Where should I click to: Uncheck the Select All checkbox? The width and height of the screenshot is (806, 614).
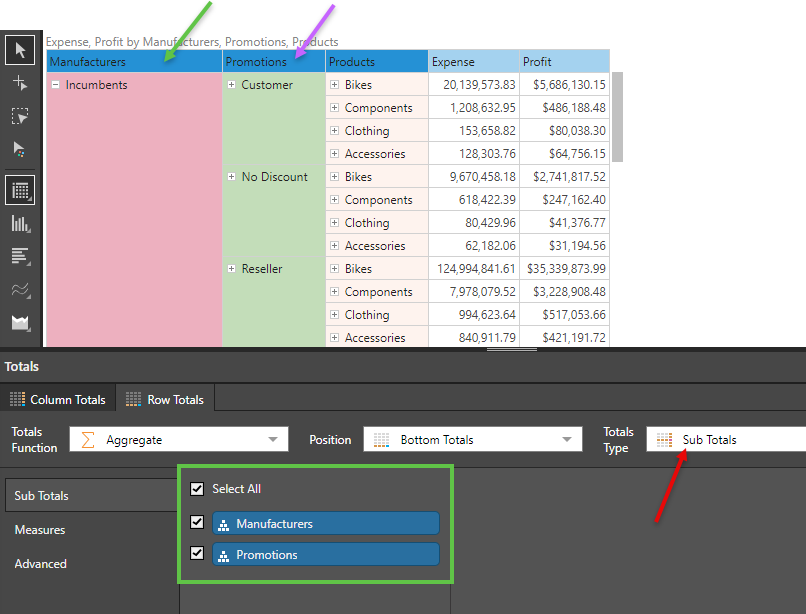[197, 489]
